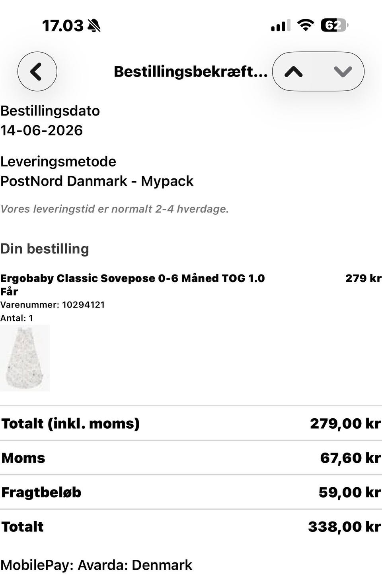The image size is (382, 588).
Task: Tap the MobilePay: Avarda: Denmark text
Action: point(96,565)
